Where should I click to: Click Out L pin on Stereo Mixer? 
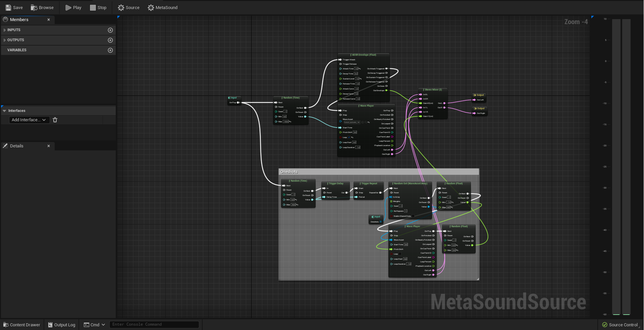(444, 103)
